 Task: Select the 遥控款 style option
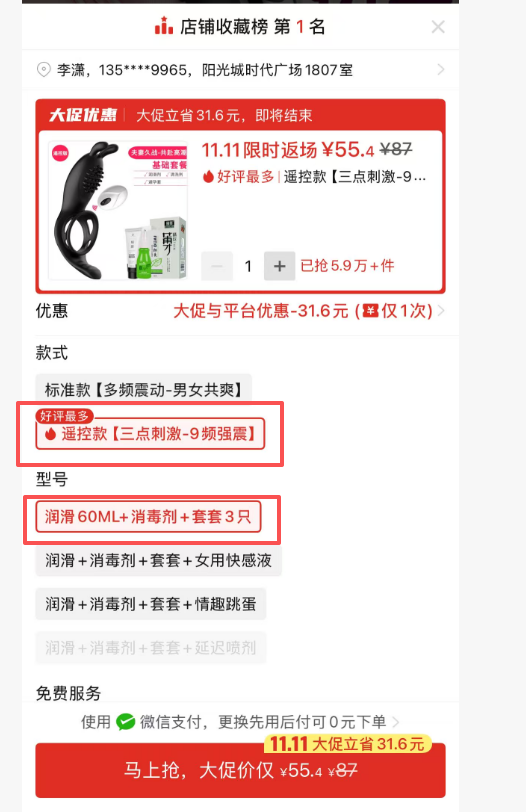tap(150, 433)
